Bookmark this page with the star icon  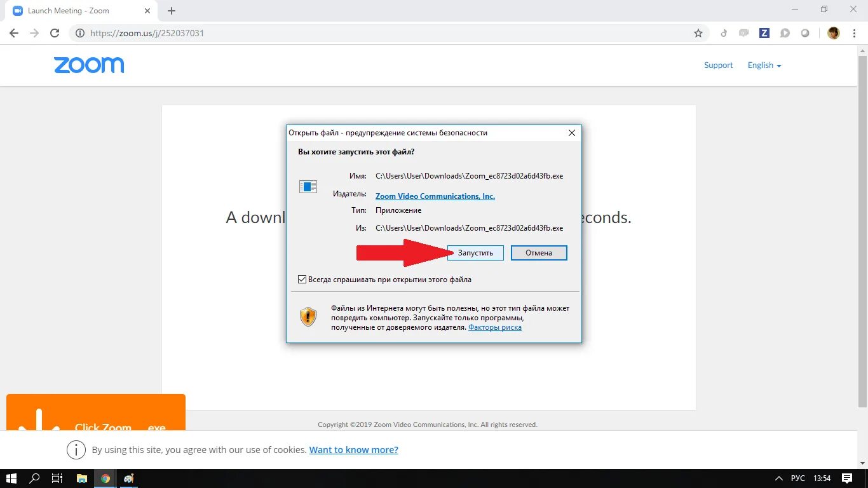(x=698, y=33)
